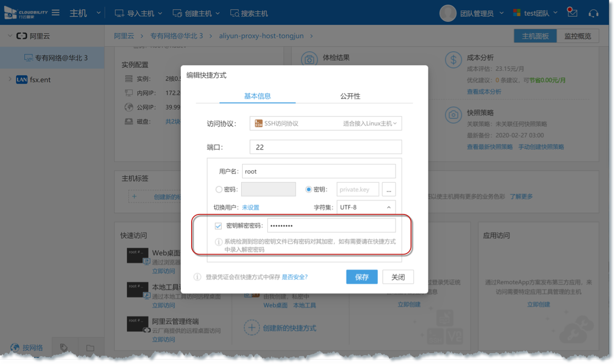Open the 访问协议 SSH dropdown
The image size is (614, 364).
click(x=325, y=123)
